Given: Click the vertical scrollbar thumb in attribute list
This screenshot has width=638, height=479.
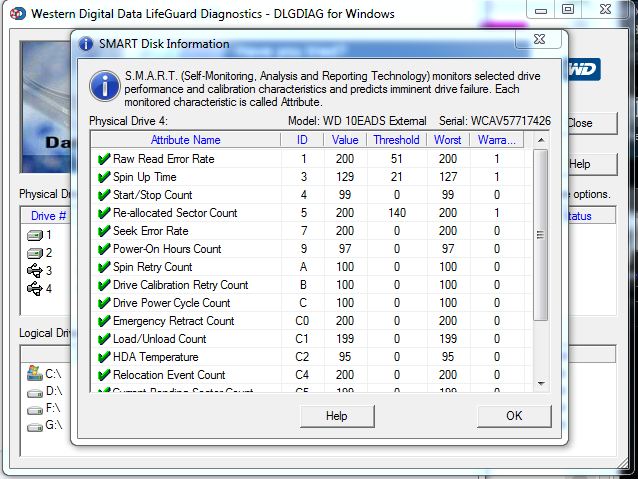Looking at the screenshot, I should pyautogui.click(x=541, y=235).
